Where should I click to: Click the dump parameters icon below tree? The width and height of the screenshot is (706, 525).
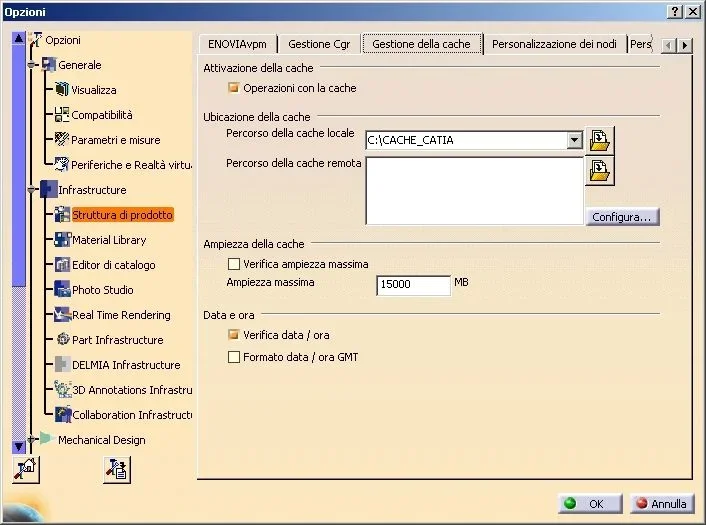click(117, 470)
